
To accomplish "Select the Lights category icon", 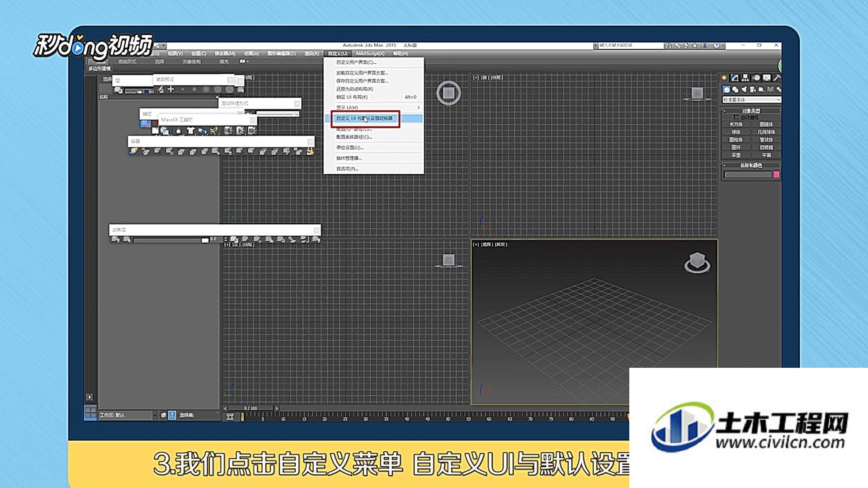I will [x=744, y=89].
